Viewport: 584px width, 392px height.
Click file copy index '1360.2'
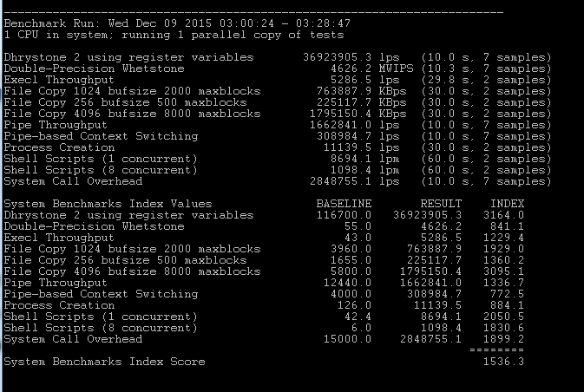pos(504,260)
